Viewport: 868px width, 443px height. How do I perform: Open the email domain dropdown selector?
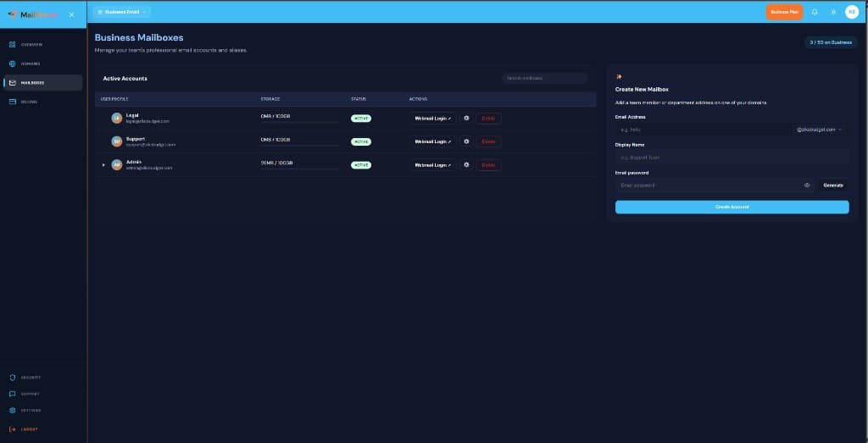820,130
